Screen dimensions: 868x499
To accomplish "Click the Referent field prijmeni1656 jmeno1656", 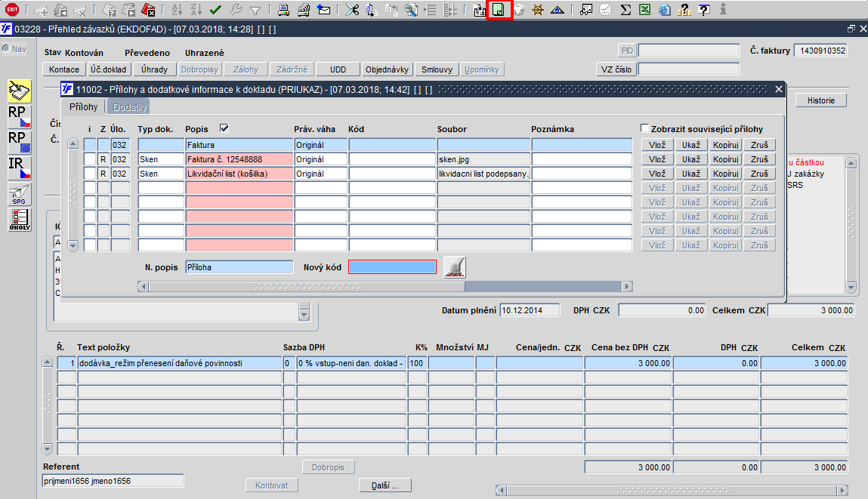I will (113, 482).
